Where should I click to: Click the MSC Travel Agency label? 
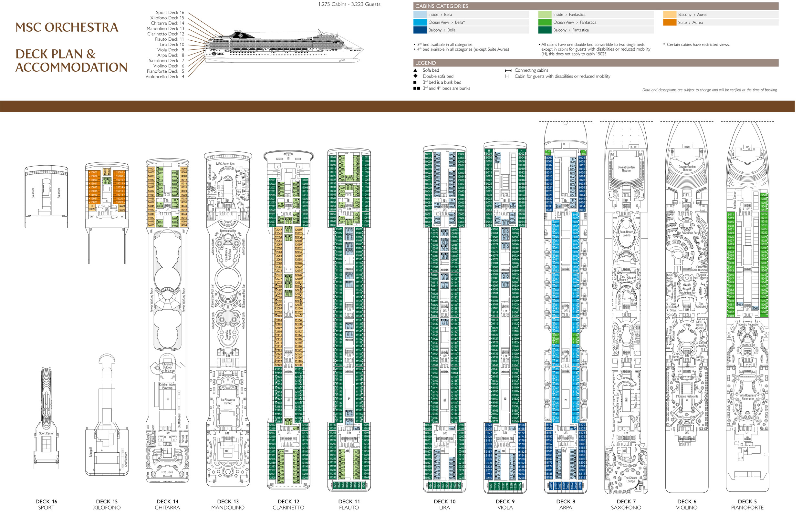click(x=699, y=325)
